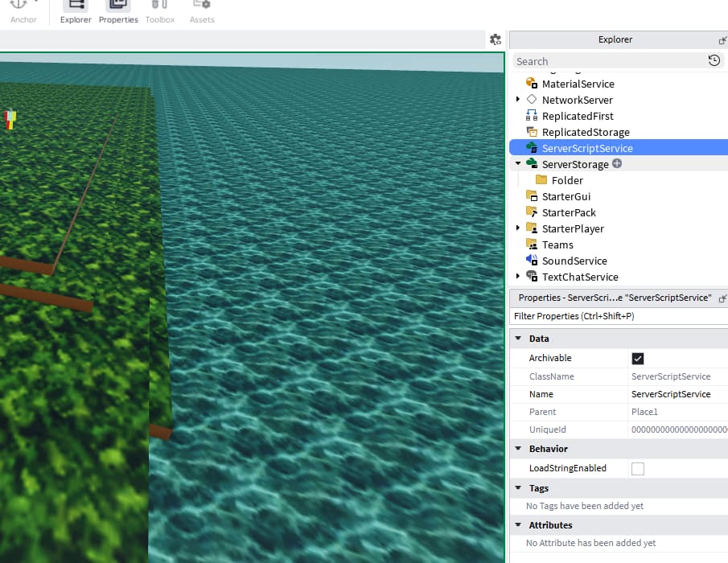Click the character figure in the viewport

point(10,118)
